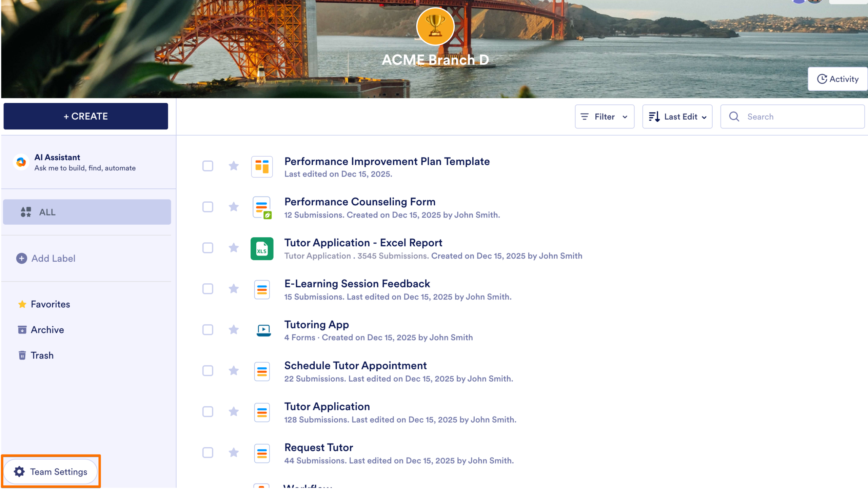Click the ACME Branch D trophy avatar

(x=435, y=26)
